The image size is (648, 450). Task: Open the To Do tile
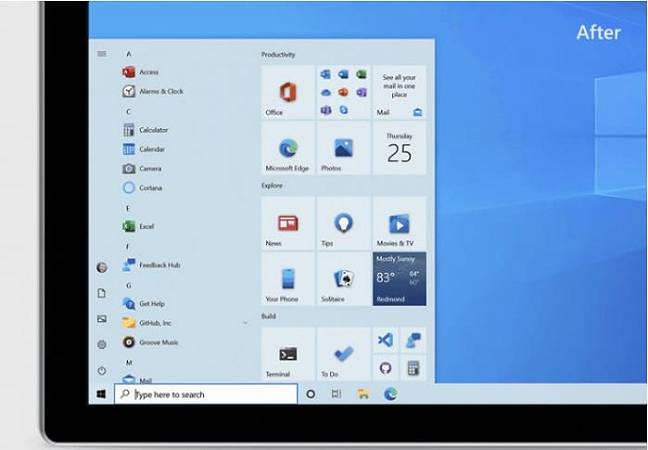pyautogui.click(x=343, y=354)
